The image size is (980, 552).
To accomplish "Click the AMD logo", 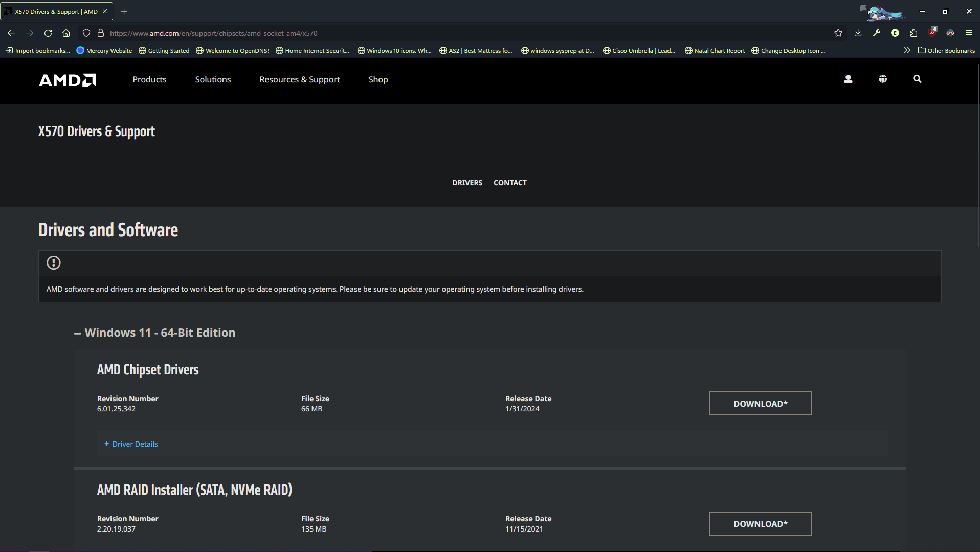I will click(68, 80).
